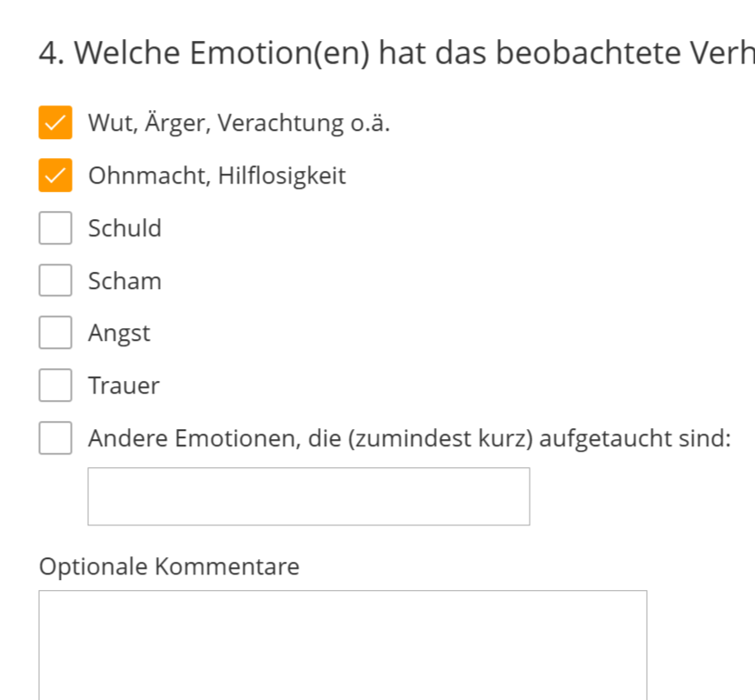This screenshot has height=700, width=755.
Task: Select the 'Angst' checkbox
Action: 55,333
